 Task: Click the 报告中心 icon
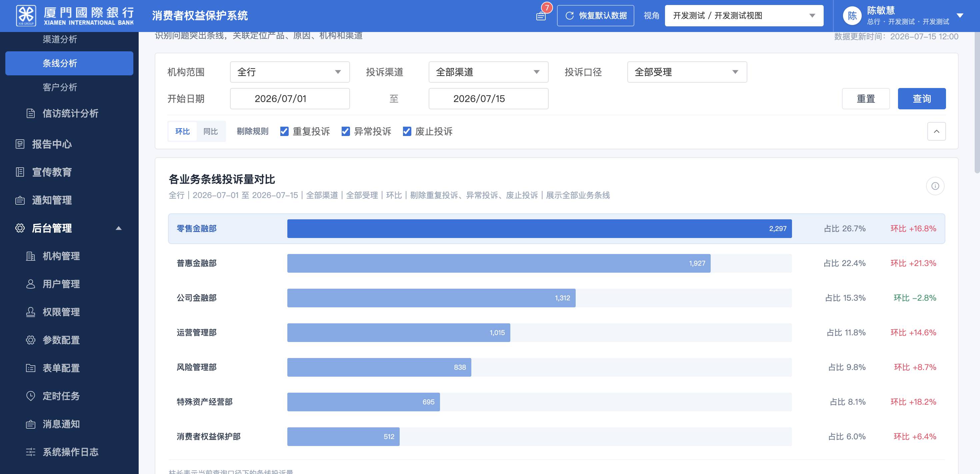20,144
